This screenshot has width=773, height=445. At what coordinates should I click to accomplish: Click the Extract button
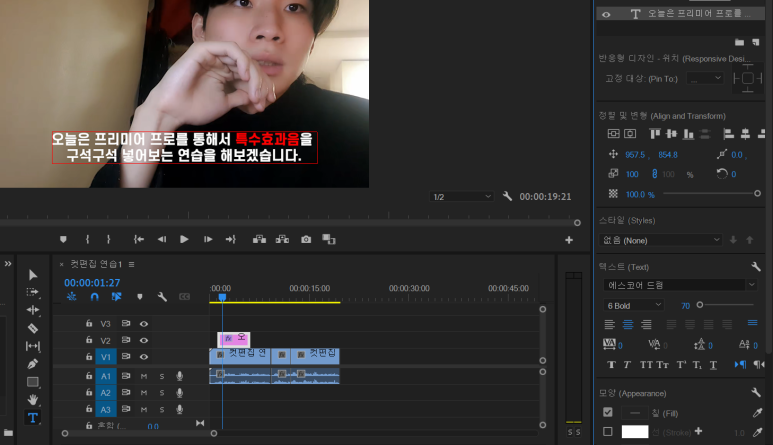(282, 240)
